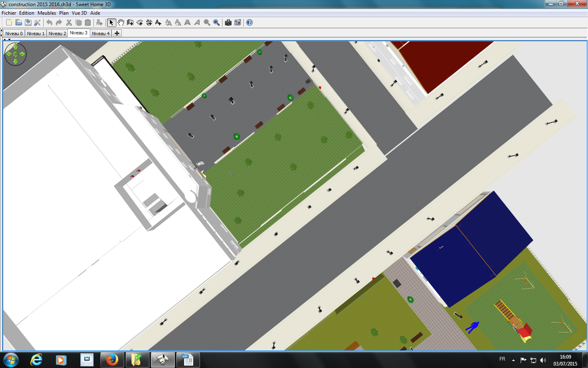
Task: Open the Plan menu
Action: point(64,13)
